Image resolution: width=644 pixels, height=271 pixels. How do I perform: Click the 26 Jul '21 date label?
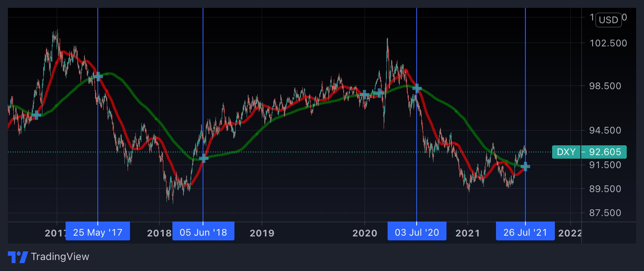[x=525, y=232]
